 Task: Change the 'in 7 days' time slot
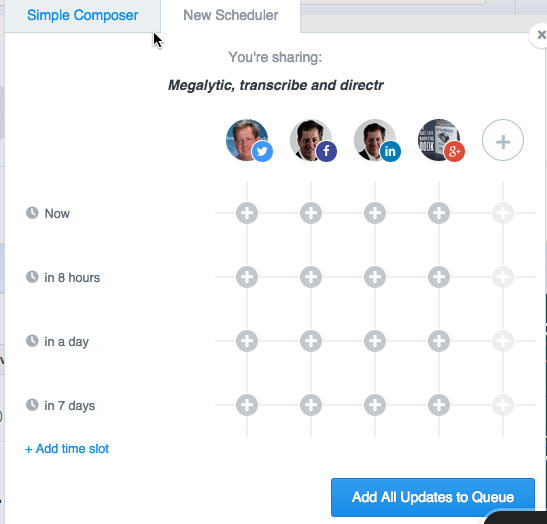click(x=61, y=405)
